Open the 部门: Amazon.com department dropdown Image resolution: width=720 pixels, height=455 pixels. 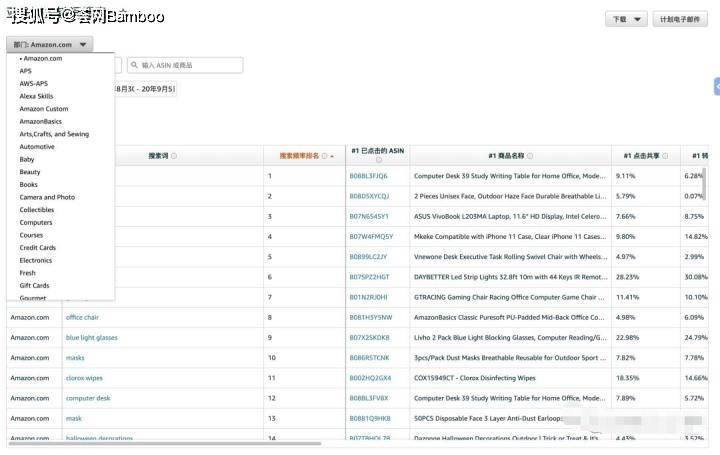(50, 45)
